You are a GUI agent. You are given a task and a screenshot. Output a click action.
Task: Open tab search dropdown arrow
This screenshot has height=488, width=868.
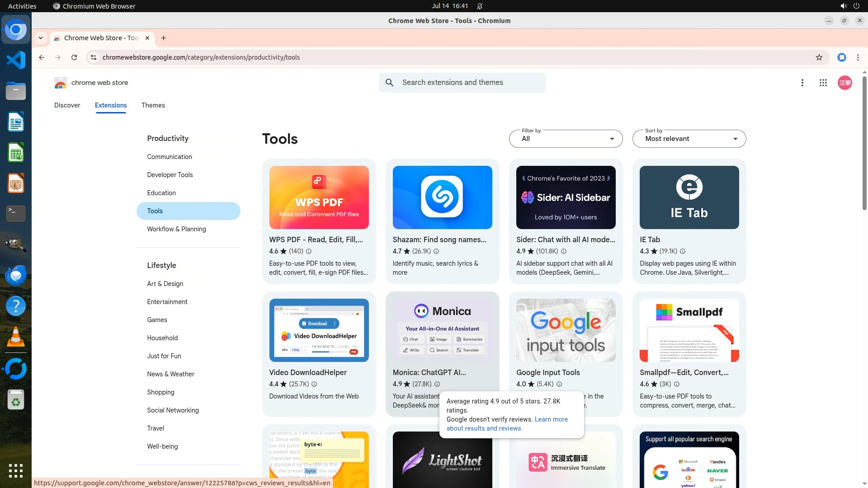click(41, 38)
